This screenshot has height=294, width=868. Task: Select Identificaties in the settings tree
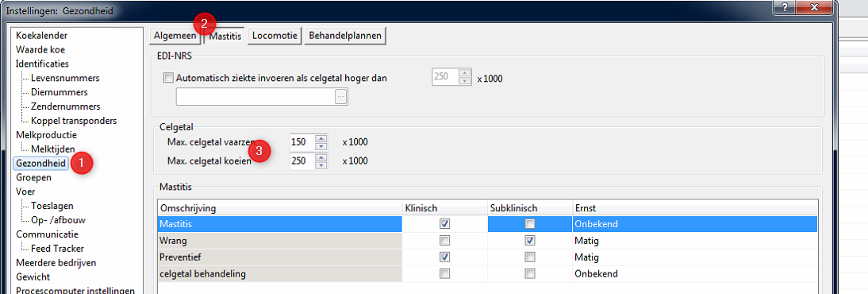43,64
